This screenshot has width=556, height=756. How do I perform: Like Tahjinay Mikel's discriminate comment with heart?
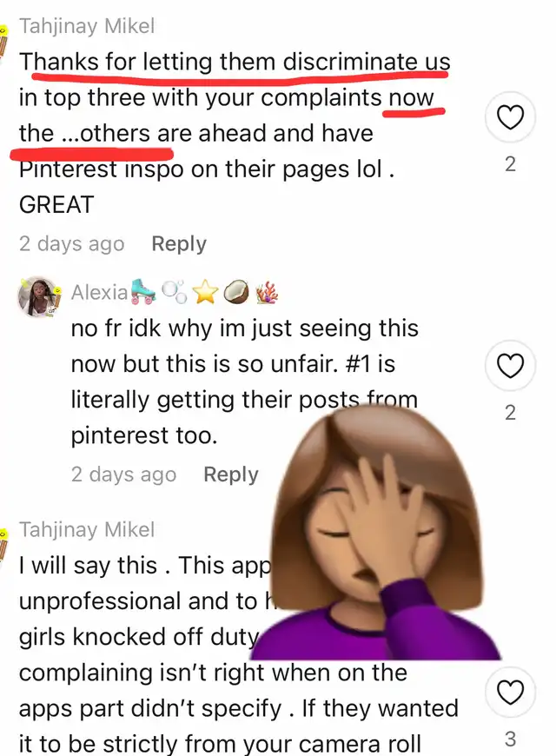(510, 117)
